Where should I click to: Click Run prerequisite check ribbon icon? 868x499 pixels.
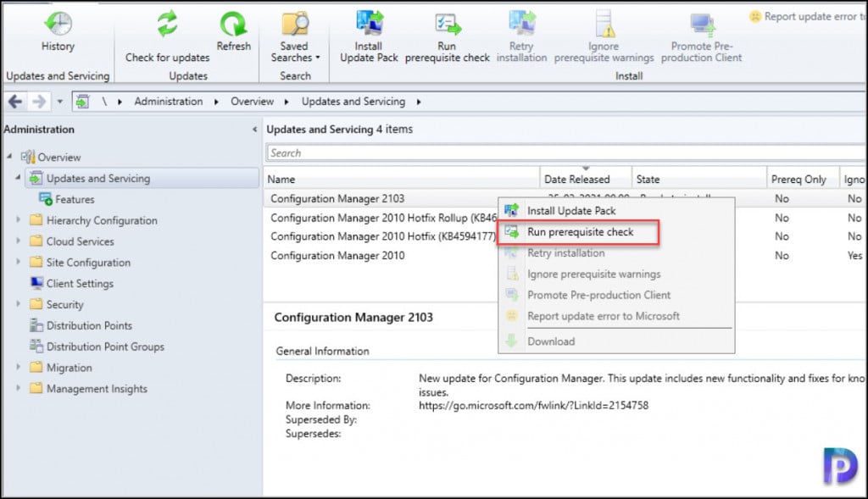point(448,24)
